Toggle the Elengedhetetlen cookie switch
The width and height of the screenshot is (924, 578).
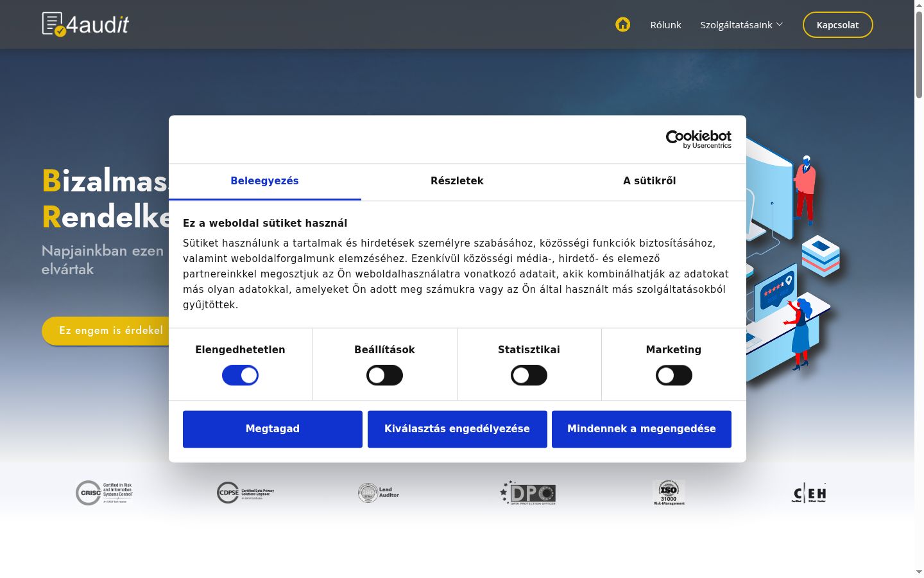(x=240, y=376)
